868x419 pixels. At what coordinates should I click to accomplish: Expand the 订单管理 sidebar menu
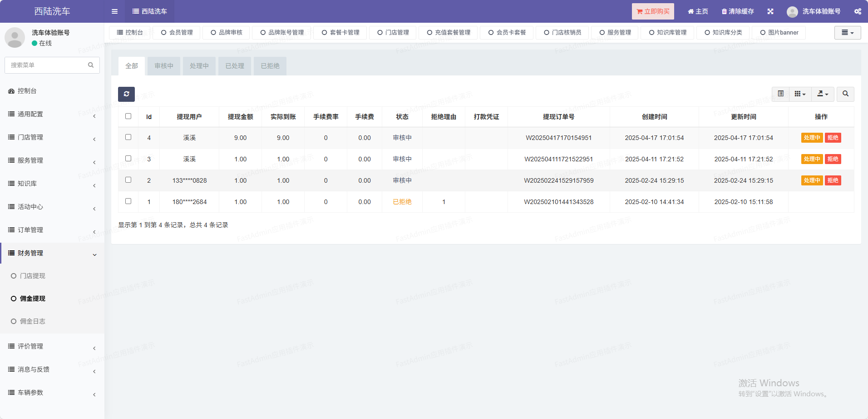[x=52, y=230]
